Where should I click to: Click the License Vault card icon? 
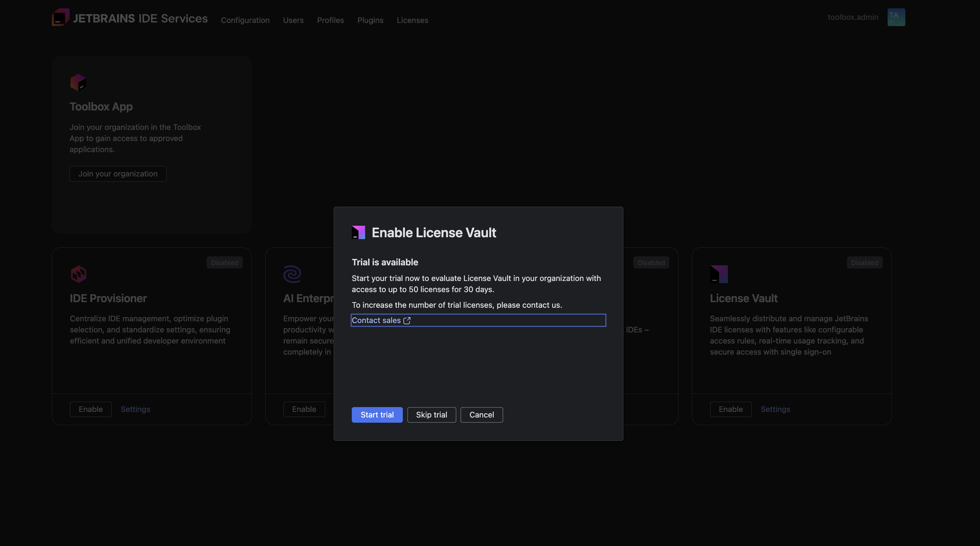(x=719, y=274)
